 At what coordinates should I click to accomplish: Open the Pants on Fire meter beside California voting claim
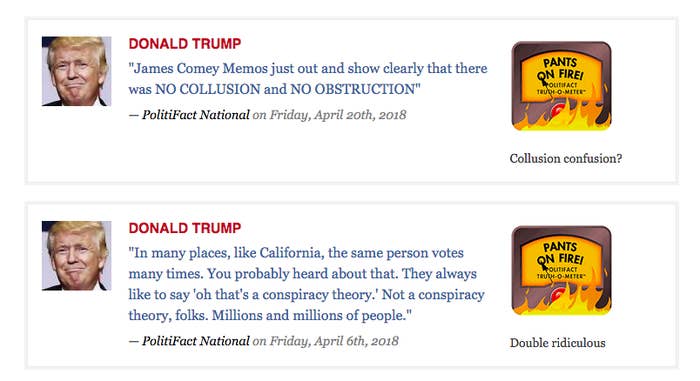tap(561, 270)
